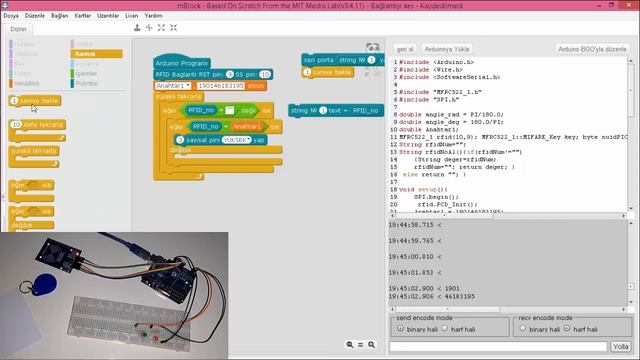This screenshot has width=640, height=360.
Task: Click the serial log horizontal scrollbar
Action: tap(508, 309)
